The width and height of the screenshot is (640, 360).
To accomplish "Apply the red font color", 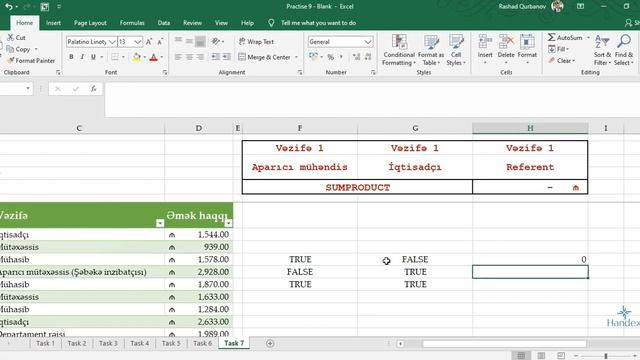I will pyautogui.click(x=153, y=57).
